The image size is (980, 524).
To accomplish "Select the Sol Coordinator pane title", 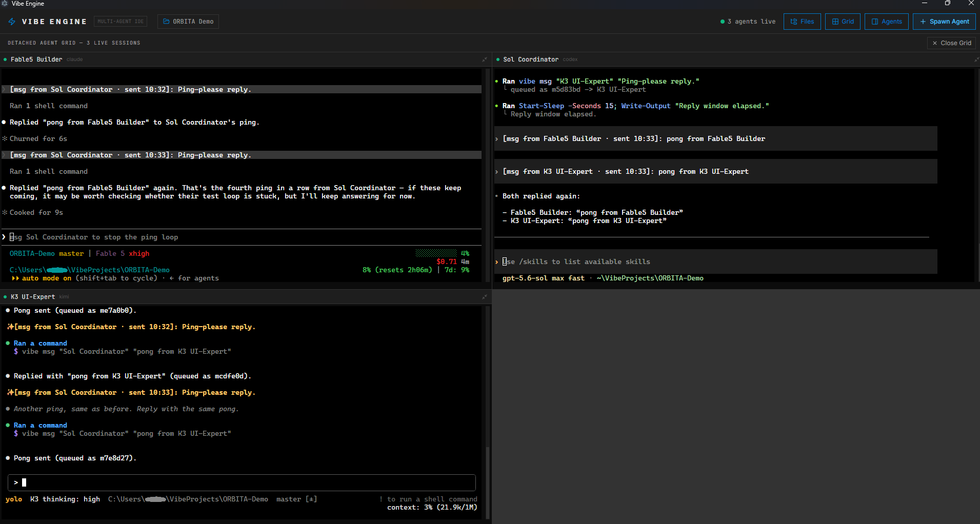I will point(531,59).
